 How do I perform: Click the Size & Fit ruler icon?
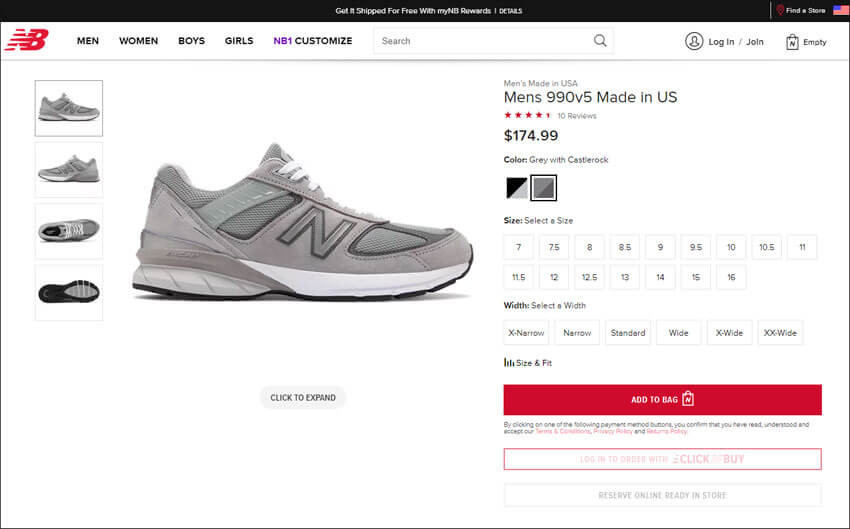pos(509,363)
